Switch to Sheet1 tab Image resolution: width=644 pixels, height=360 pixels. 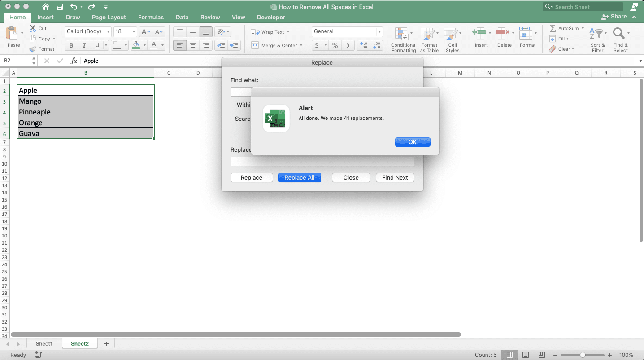pyautogui.click(x=44, y=344)
